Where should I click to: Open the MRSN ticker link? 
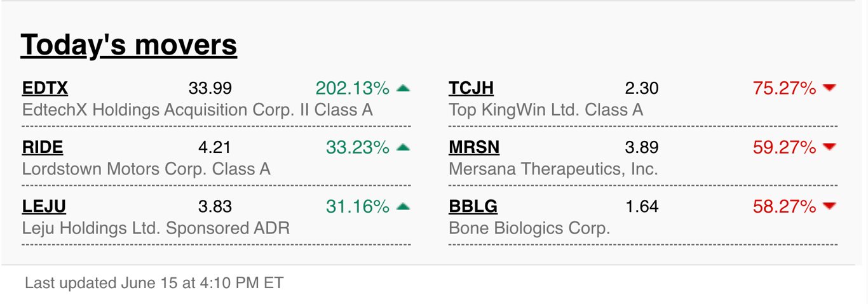click(474, 147)
